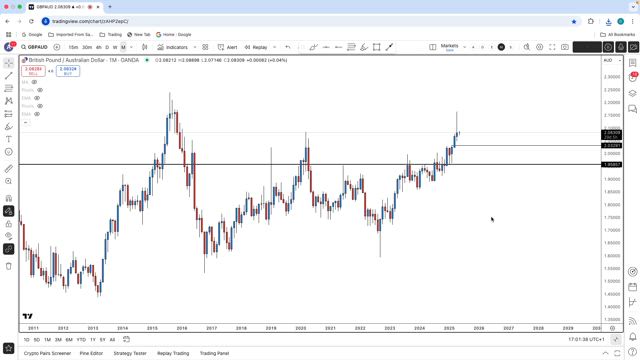Viewport: 640px width, 360px height.
Task: Open the AUD currency dropdown
Action: 612,60
